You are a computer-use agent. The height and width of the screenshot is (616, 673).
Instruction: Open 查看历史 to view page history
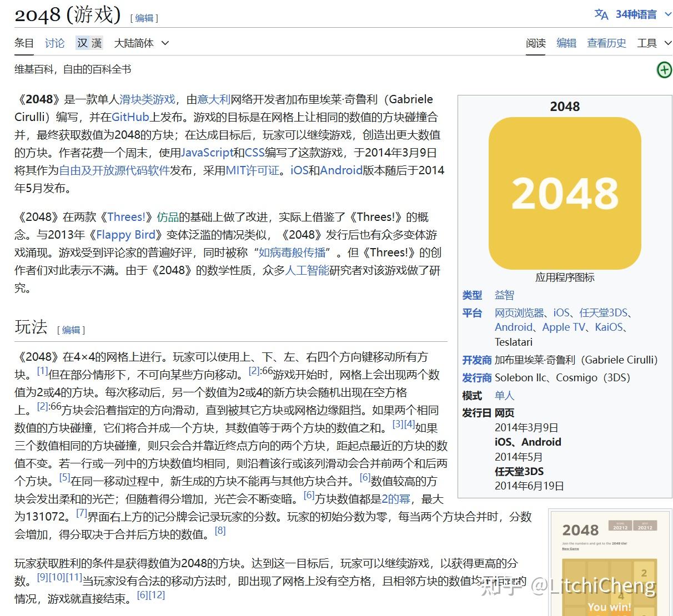(606, 43)
